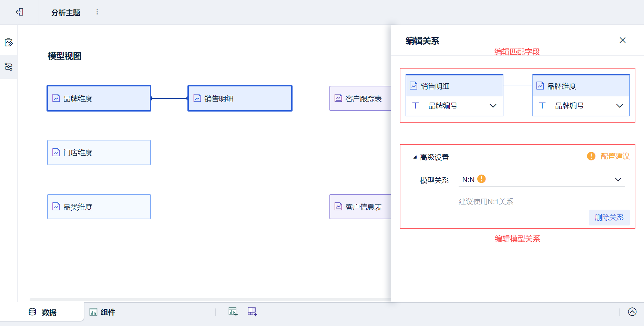Open 销售明细 field dropdown 品牌编号
The width and height of the screenshot is (644, 326).
[493, 106]
